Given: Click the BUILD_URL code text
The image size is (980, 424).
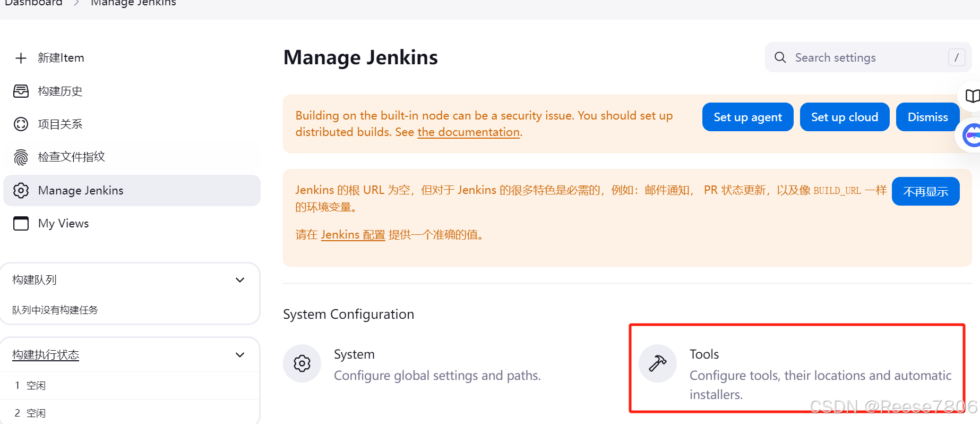Looking at the screenshot, I should click(837, 191).
